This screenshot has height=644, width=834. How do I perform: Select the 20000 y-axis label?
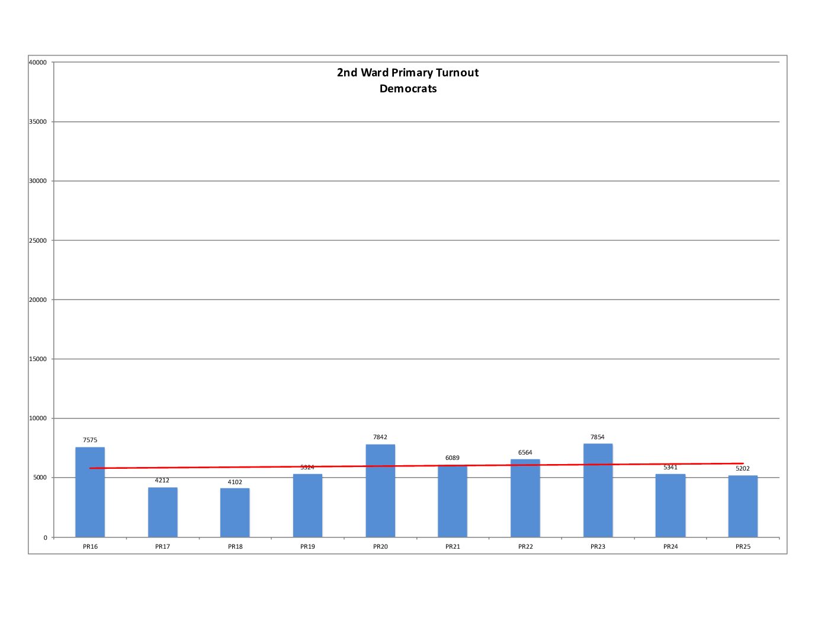[x=38, y=300]
